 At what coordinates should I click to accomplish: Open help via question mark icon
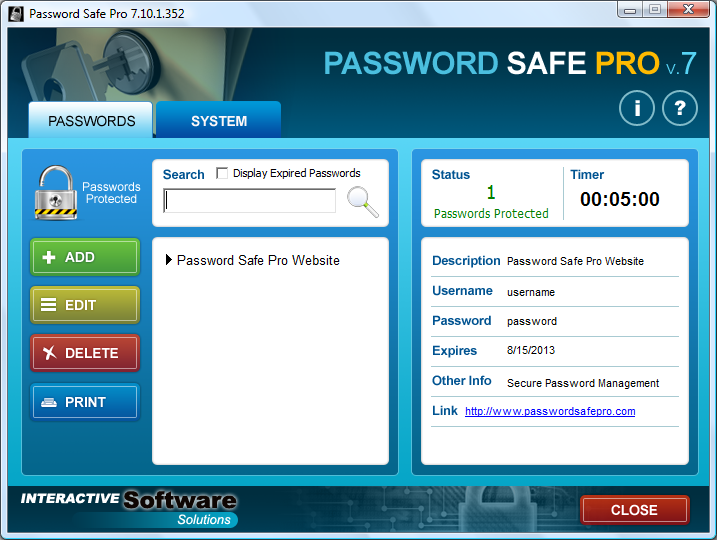pyautogui.click(x=680, y=108)
